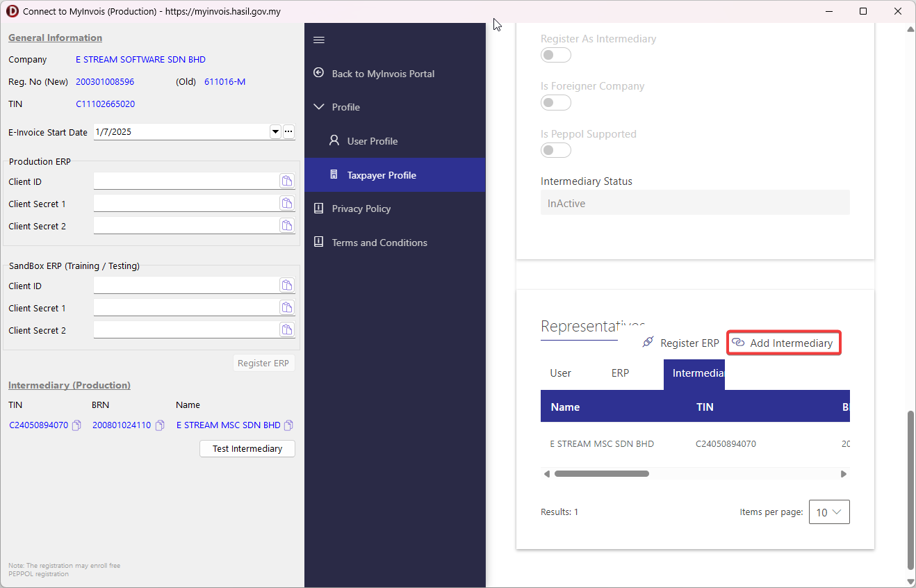916x588 pixels.
Task: Click the app logo in title bar
Action: [x=12, y=11]
